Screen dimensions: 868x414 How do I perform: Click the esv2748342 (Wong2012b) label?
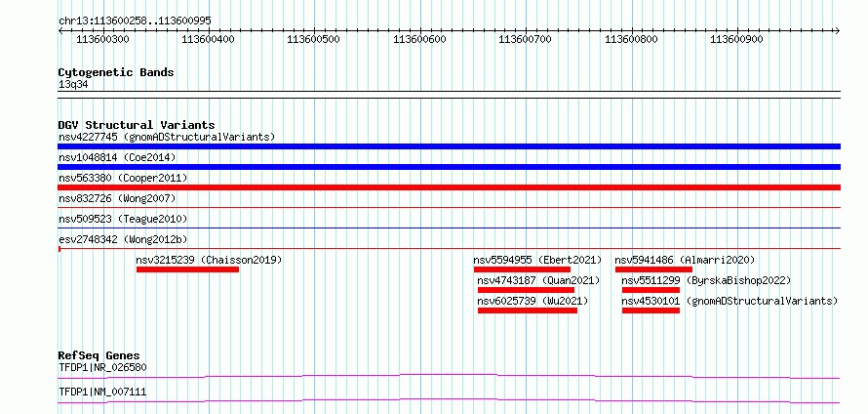click(x=123, y=239)
